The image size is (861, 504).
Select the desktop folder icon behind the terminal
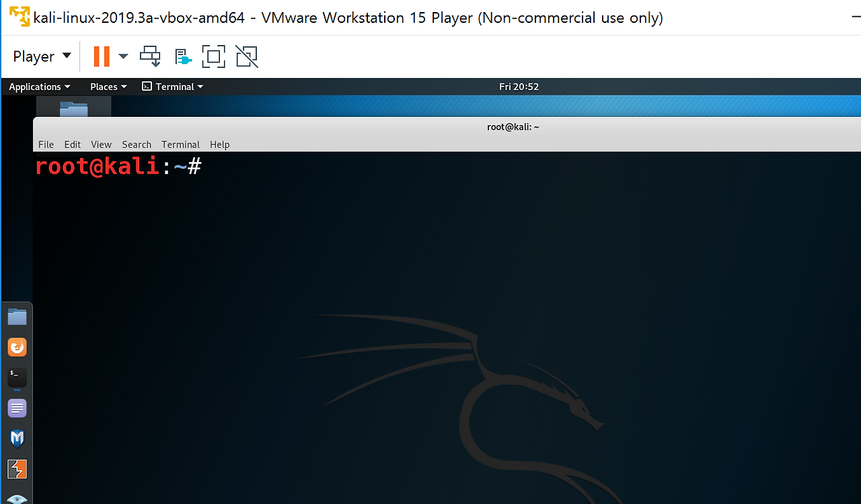pyautogui.click(x=73, y=108)
